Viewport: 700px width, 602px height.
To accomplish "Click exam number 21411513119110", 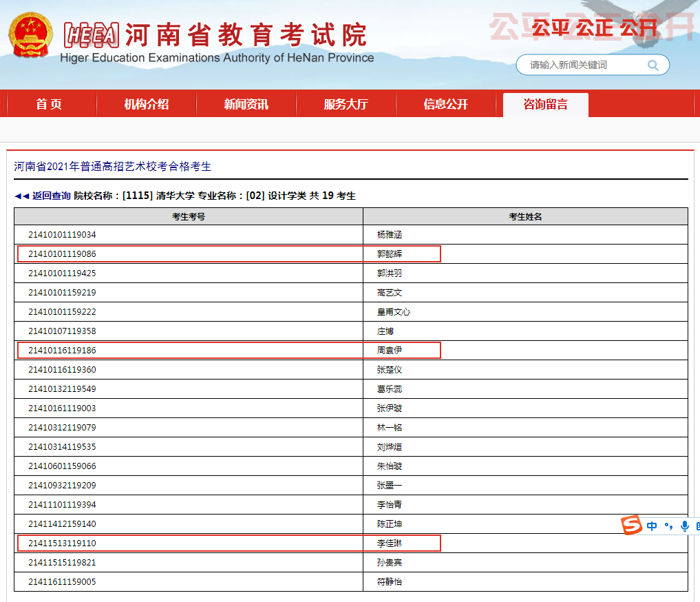I will [x=62, y=543].
